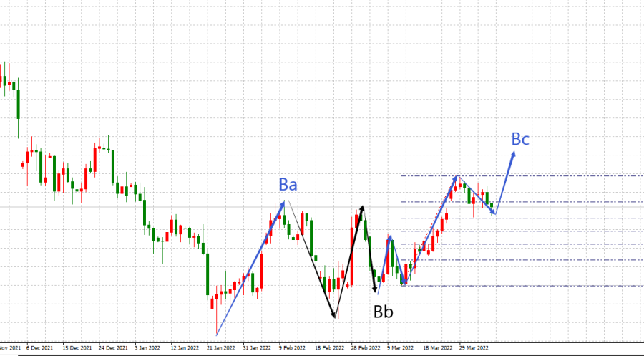This screenshot has width=644, height=356.
Task: Click the 6 Dec 2021 date label
Action: coord(39,348)
